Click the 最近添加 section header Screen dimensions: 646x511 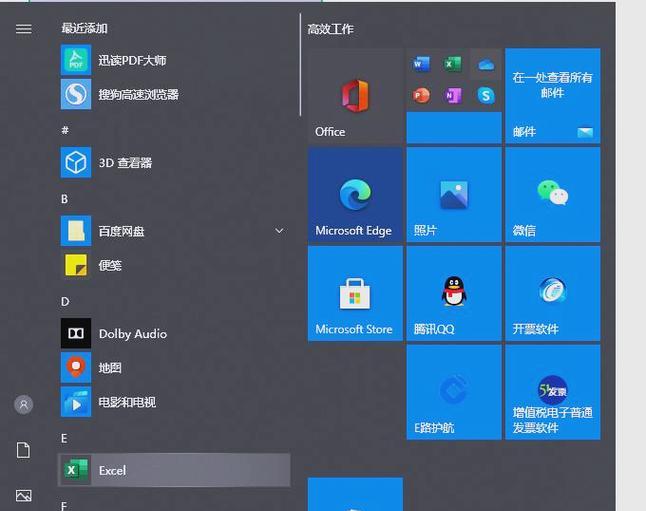coord(84,28)
